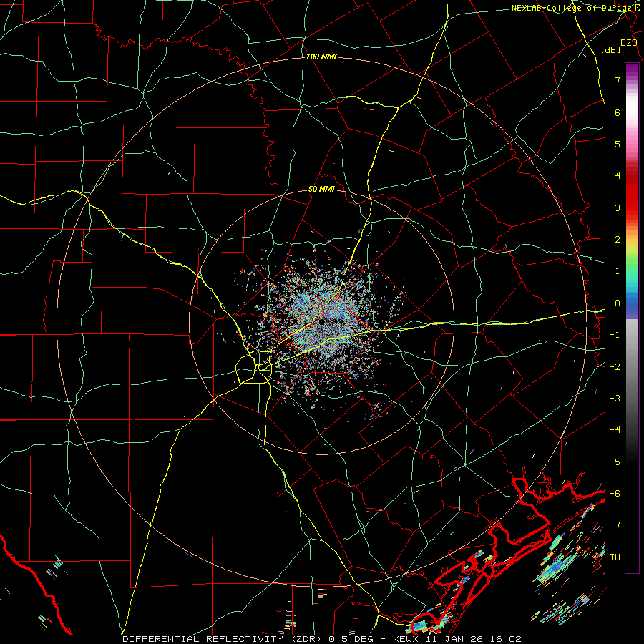Click the "-3" value on the color scale
Screen dimensions: 644x644
pos(615,398)
